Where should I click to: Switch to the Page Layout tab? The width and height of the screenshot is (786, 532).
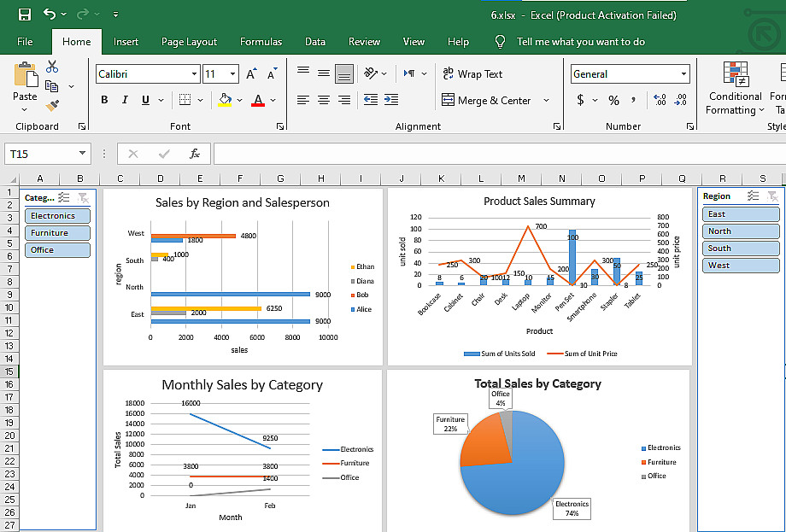pos(189,42)
